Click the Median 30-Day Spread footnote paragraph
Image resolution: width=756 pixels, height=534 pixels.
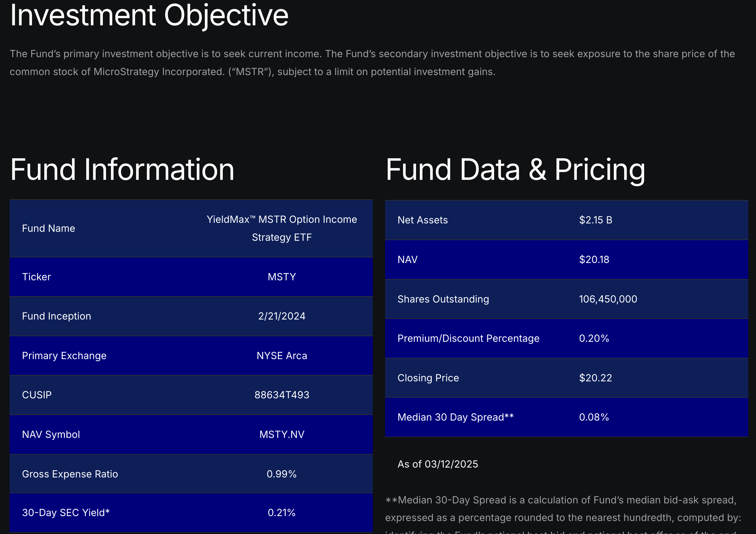[563, 515]
